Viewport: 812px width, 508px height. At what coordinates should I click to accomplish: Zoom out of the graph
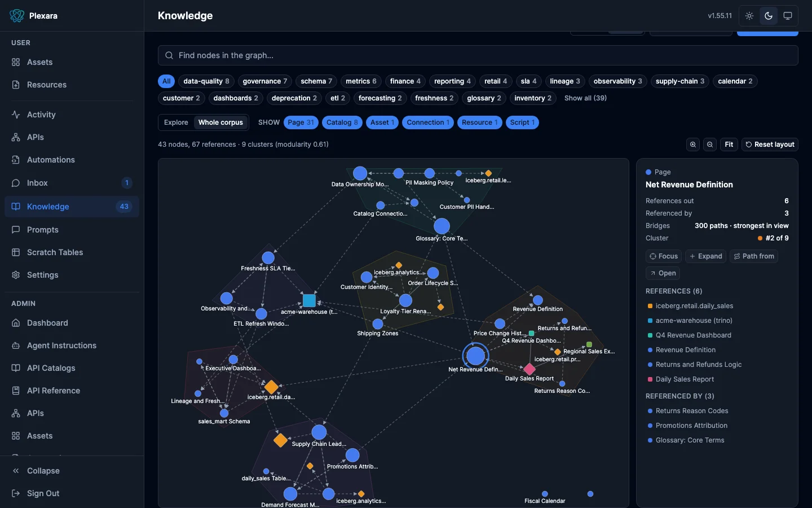pos(710,144)
